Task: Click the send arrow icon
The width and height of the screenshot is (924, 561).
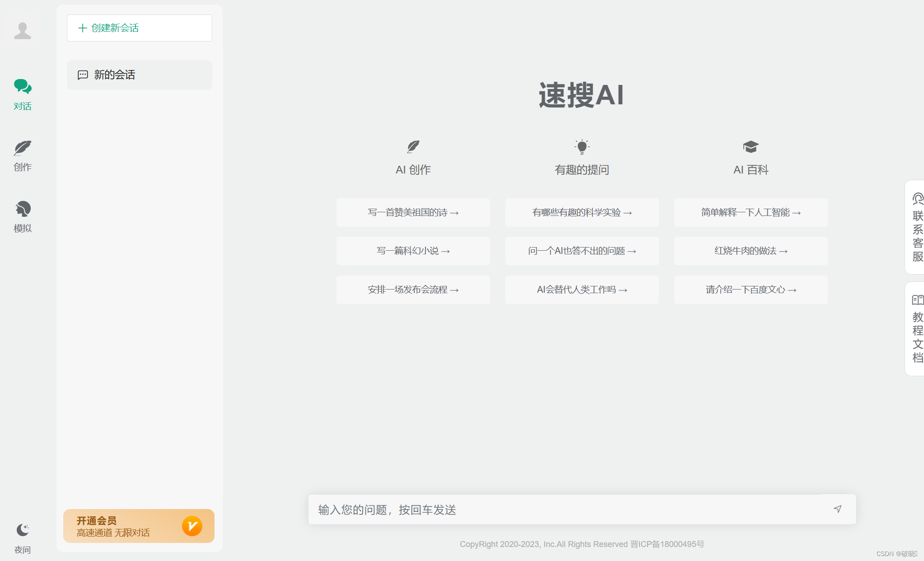Action: (838, 509)
